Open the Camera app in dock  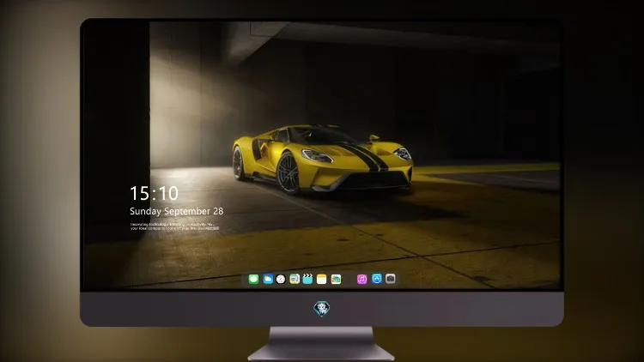(391, 279)
